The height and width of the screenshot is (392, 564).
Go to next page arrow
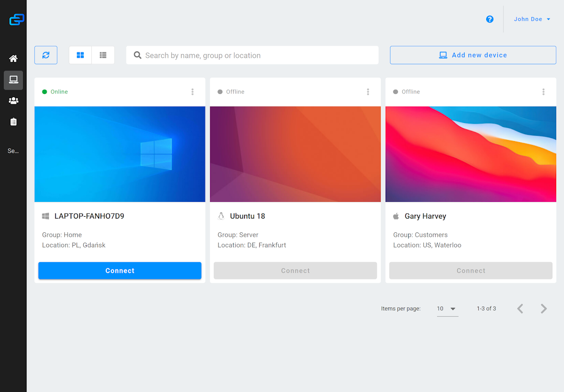(544, 309)
